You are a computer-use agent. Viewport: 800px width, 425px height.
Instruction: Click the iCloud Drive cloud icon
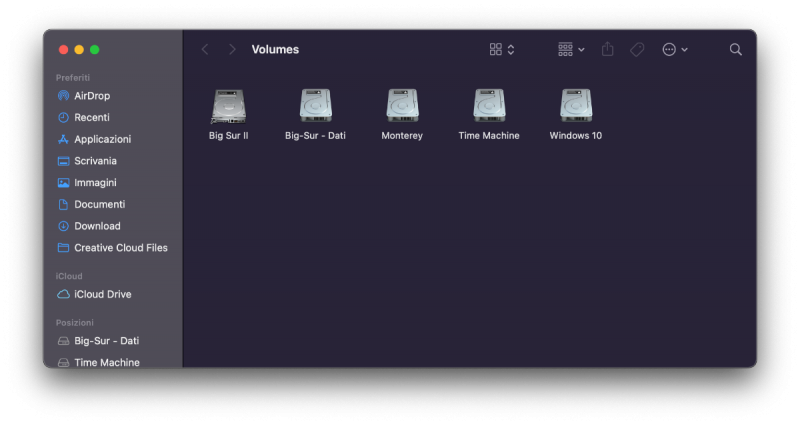[x=63, y=294]
